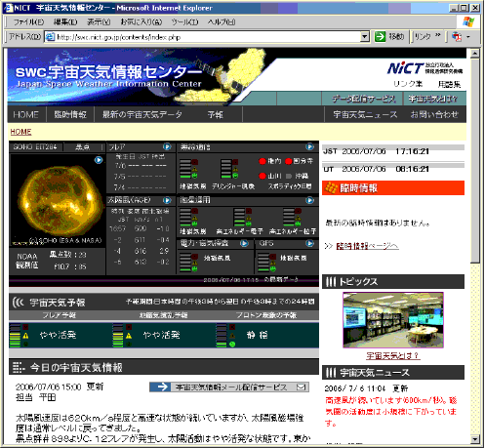This screenshot has width=485, height=448.
Task: Click the 稚内 red status dot
Action: [263, 161]
